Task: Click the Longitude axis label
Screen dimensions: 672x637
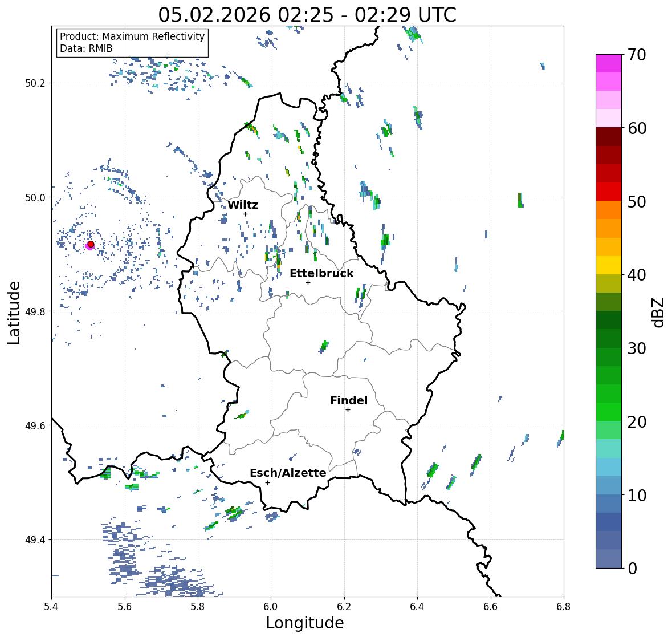Action: (305, 623)
